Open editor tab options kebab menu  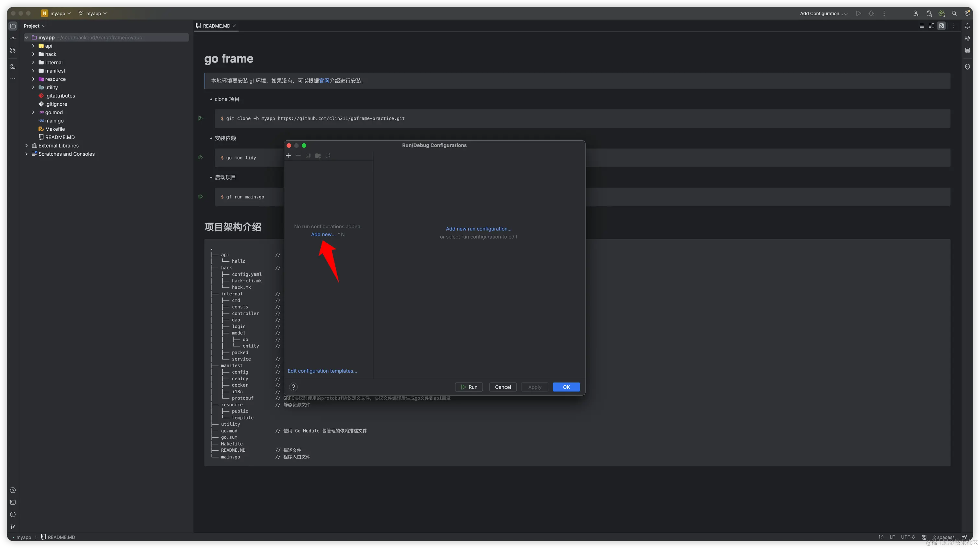point(953,26)
